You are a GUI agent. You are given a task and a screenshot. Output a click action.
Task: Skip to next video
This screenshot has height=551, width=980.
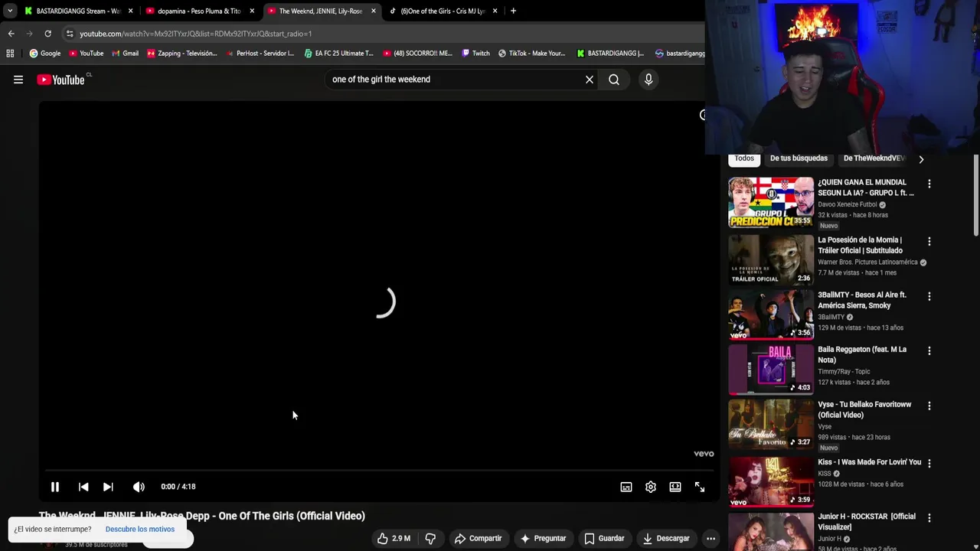[108, 487]
